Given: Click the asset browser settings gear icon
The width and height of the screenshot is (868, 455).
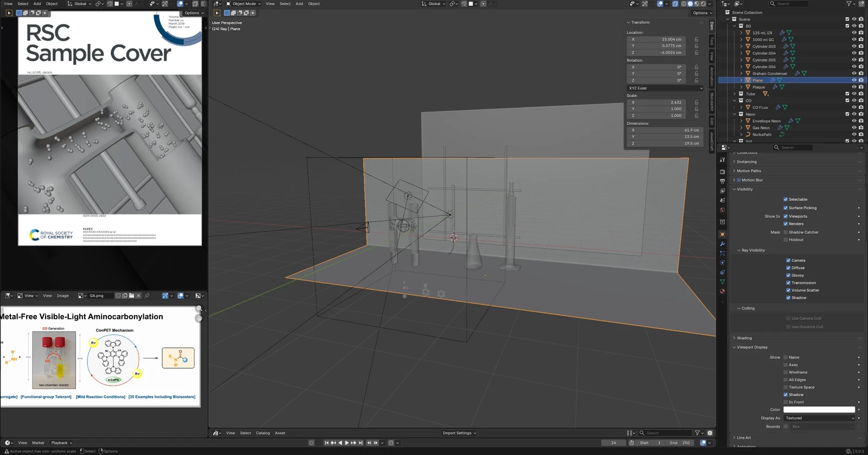Looking at the screenshot, I should tap(710, 433).
